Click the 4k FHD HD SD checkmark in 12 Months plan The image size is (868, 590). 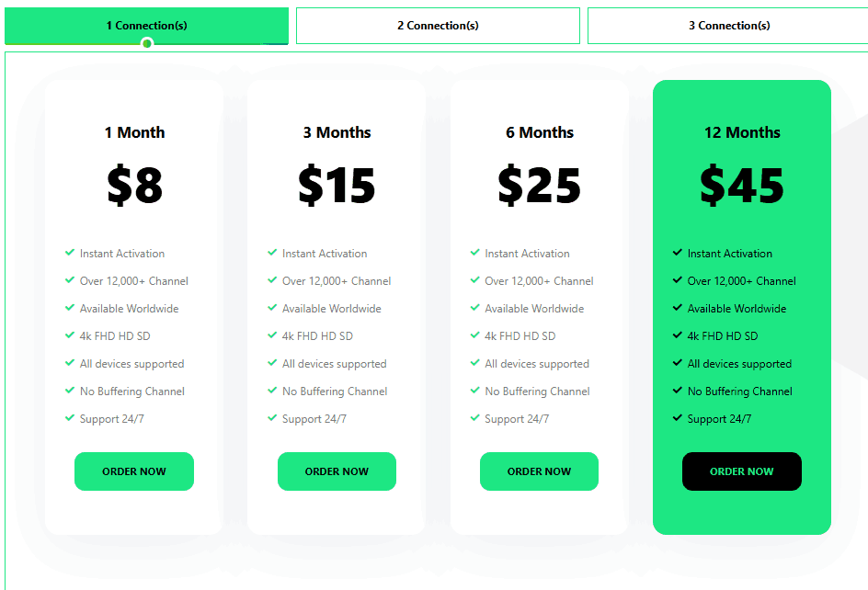point(678,335)
